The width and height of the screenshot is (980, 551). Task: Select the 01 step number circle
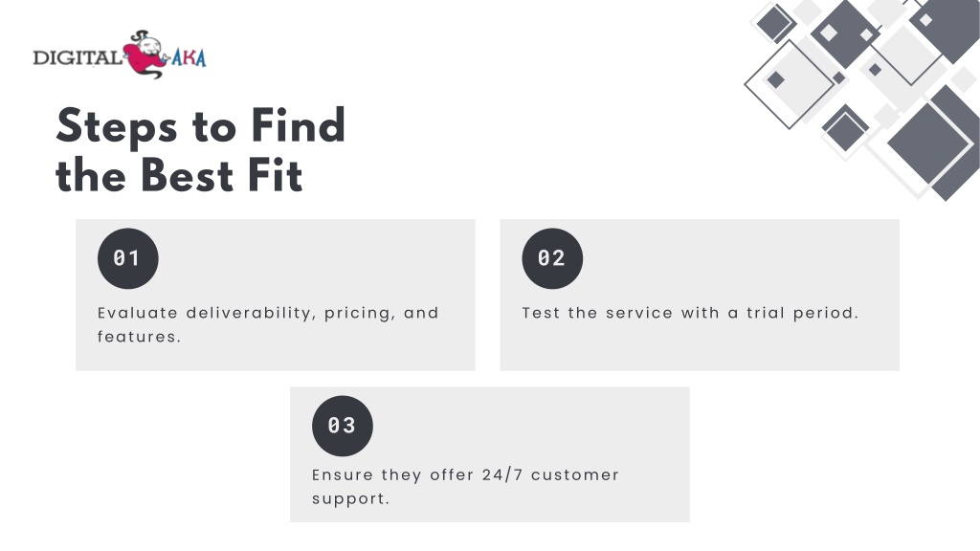[127, 258]
